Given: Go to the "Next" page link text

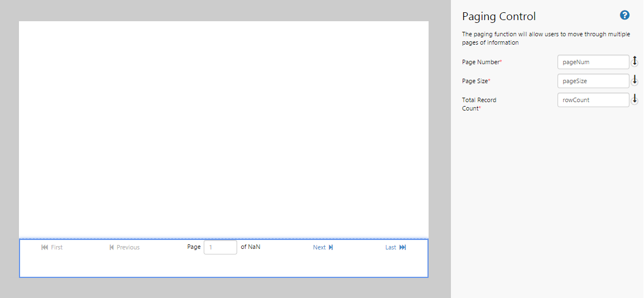Looking at the screenshot, I should click(x=319, y=247).
